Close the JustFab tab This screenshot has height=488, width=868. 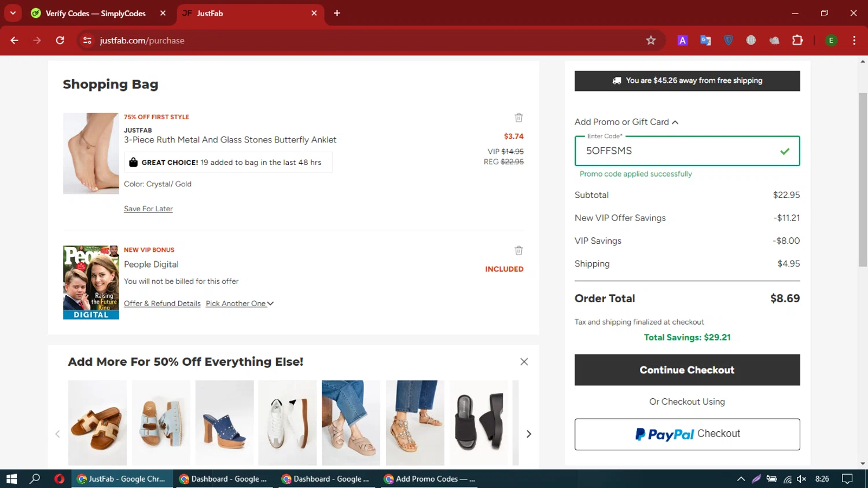point(314,13)
